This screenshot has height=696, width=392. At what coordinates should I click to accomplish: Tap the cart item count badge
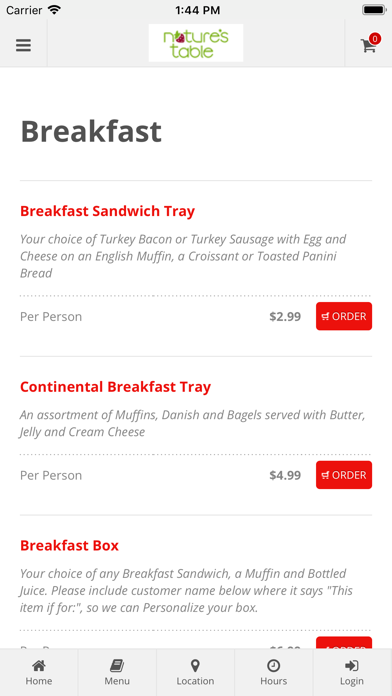pos(375,39)
